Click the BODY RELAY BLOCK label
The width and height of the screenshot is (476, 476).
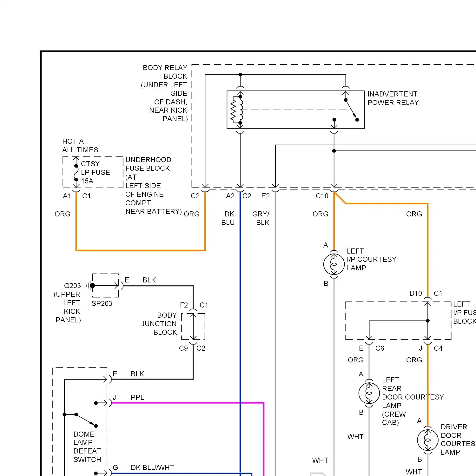coord(164,93)
